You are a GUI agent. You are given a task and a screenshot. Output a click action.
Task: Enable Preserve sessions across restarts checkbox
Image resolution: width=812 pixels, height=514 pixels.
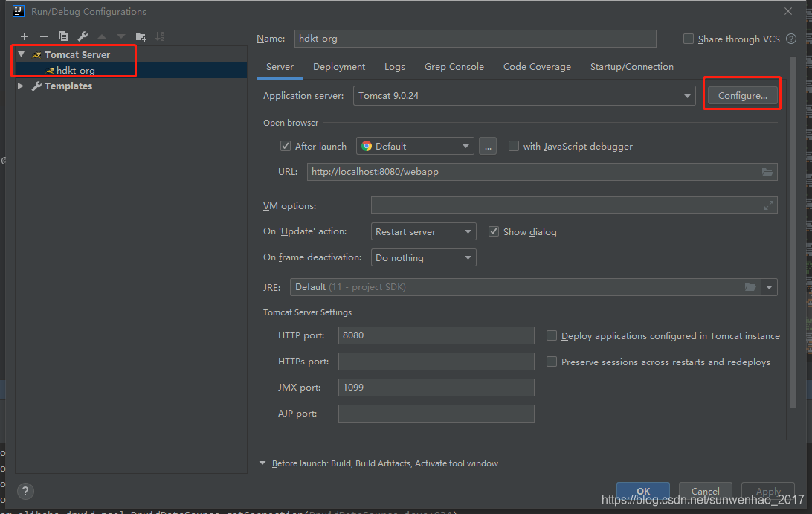pyautogui.click(x=552, y=362)
